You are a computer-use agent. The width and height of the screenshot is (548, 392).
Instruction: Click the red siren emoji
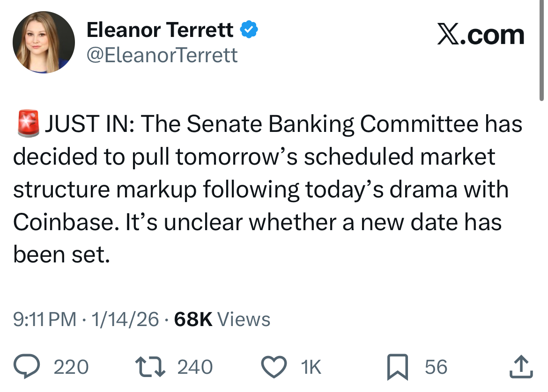[28, 123]
